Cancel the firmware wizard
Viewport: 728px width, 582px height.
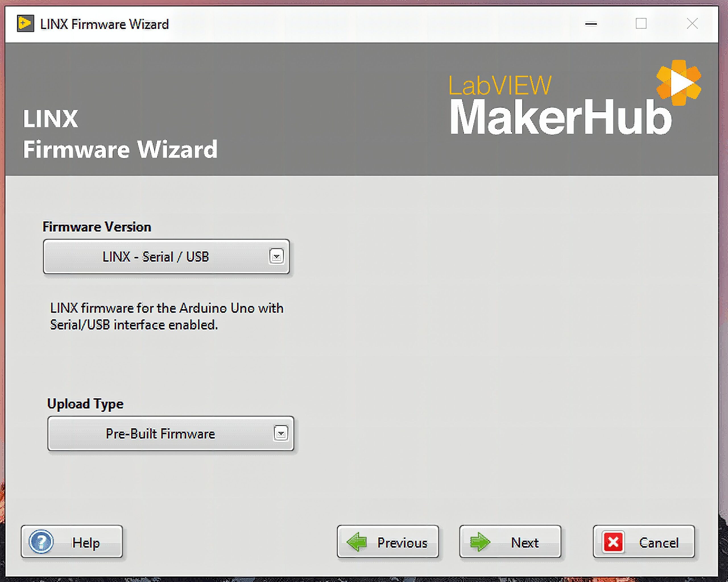644,542
